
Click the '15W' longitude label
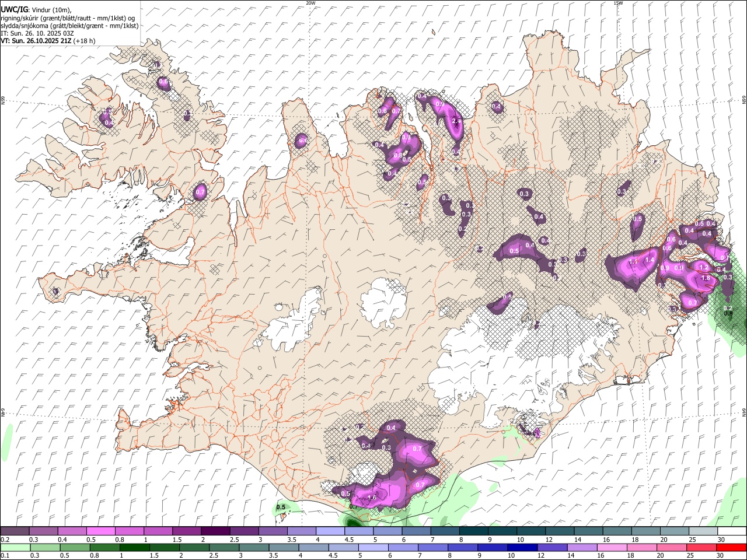click(x=618, y=3)
